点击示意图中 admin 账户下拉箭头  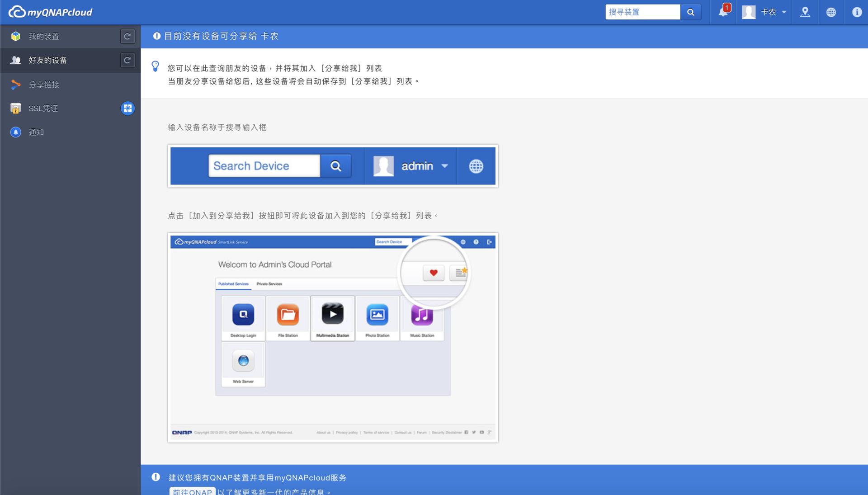click(x=445, y=166)
